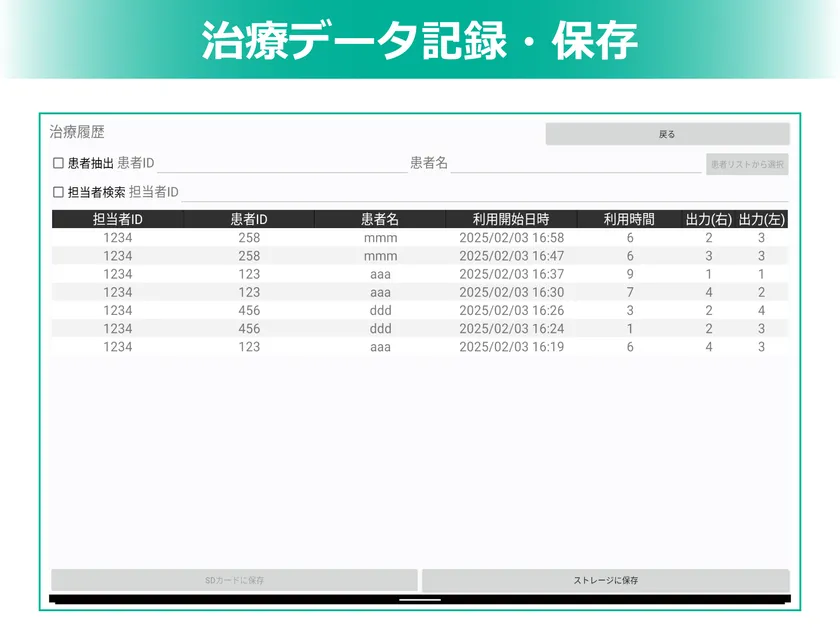Click the 利用時間 column header
Screen dimensions: 840x630
pyautogui.click(x=629, y=219)
